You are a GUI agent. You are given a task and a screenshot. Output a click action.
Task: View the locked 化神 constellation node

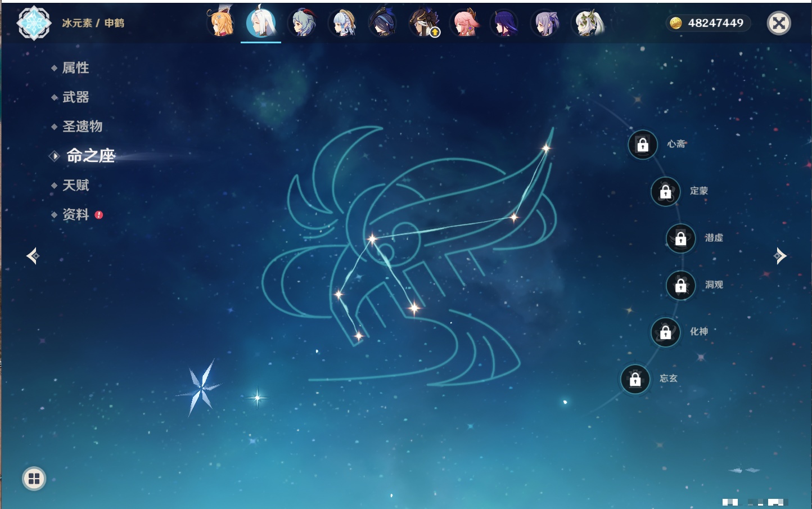[665, 332]
